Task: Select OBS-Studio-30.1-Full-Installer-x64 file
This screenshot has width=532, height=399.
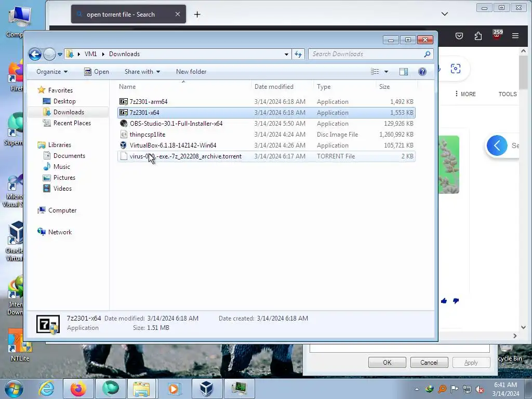Action: coord(267,124)
